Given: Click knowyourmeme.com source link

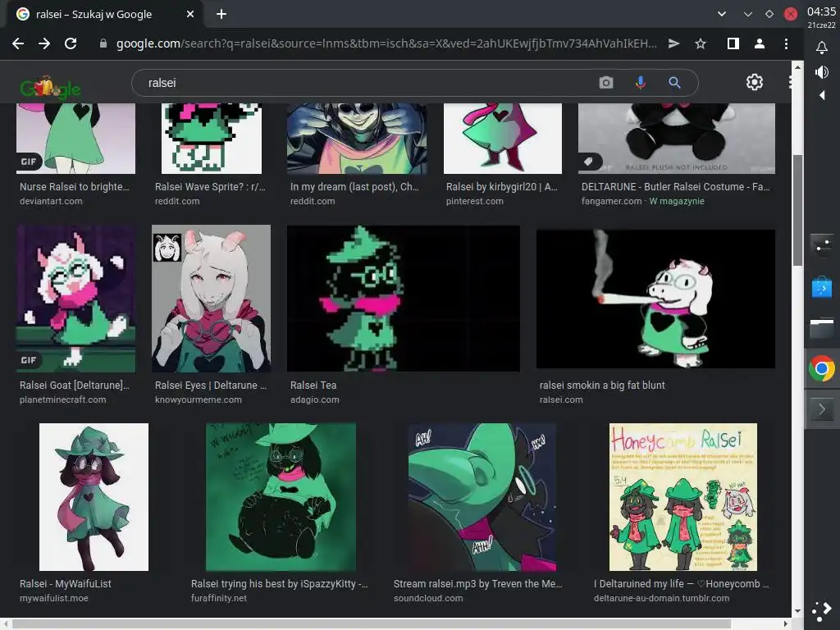Looking at the screenshot, I should click(x=199, y=399).
